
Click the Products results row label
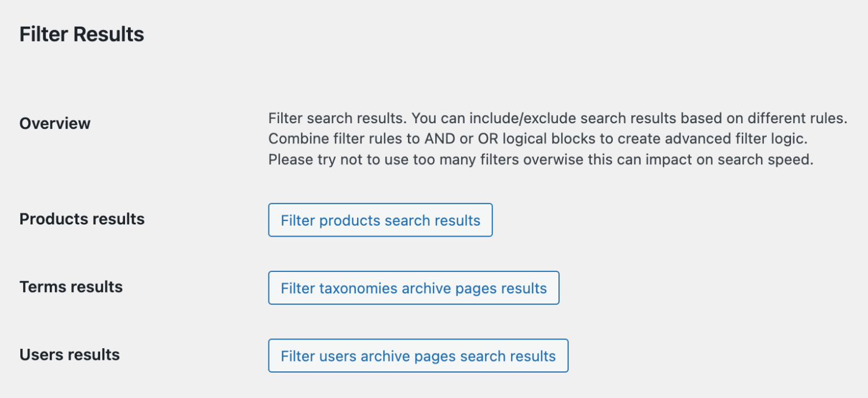pyautogui.click(x=82, y=219)
